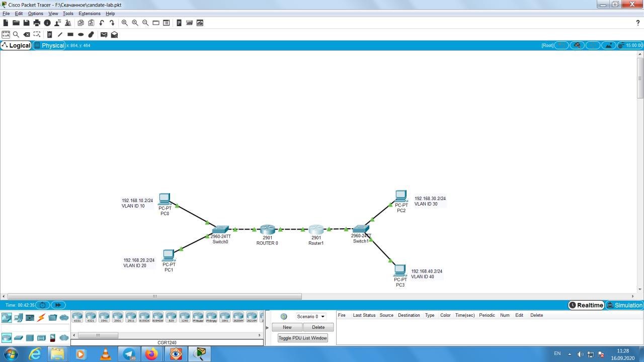This screenshot has height=362, width=644.
Task: Select Router1 in the topology
Action: pyautogui.click(x=316, y=230)
